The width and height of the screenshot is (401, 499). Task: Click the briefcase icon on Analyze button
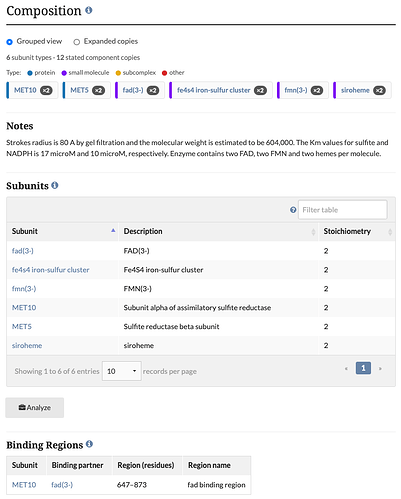[22, 407]
